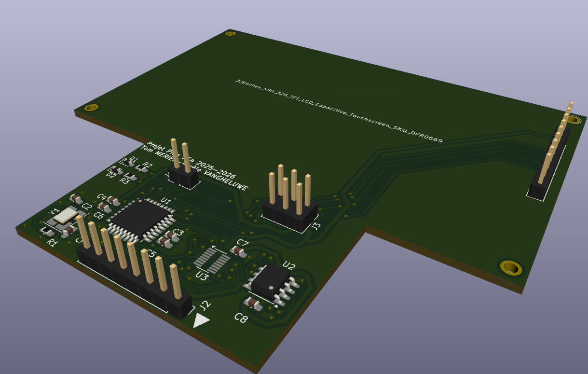This screenshot has width=588, height=374.
Task: Select the J2 eight-pin header connector
Action: (x=133, y=280)
